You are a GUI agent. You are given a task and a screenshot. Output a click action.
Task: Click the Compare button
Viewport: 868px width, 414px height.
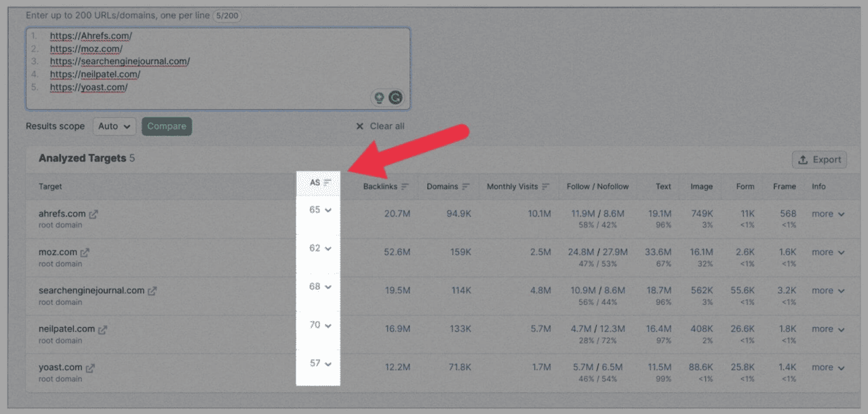point(166,126)
